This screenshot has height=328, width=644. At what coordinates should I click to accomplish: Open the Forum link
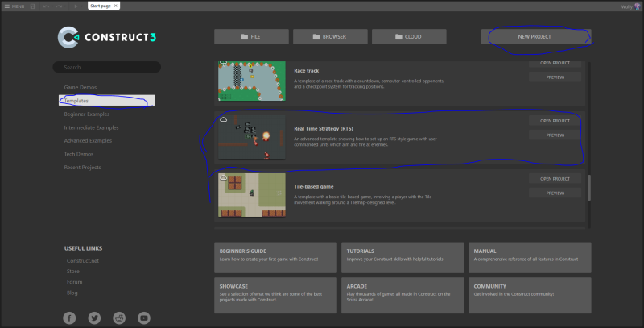tap(74, 282)
